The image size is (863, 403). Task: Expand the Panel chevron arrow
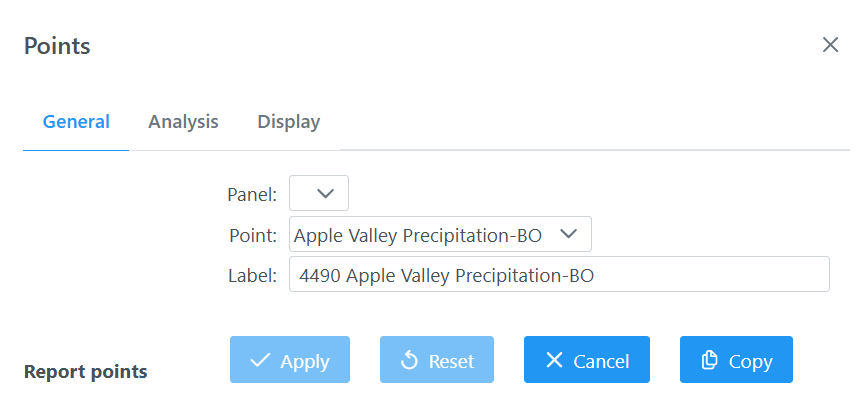coord(325,193)
